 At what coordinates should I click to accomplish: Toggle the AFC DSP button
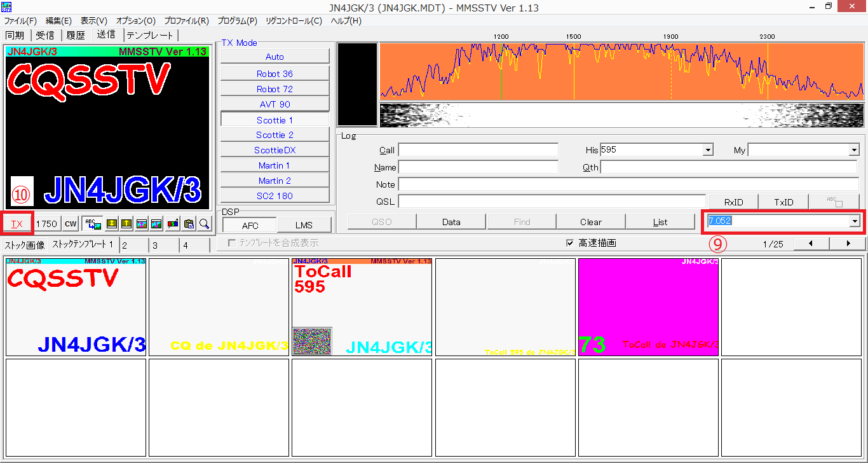(250, 225)
